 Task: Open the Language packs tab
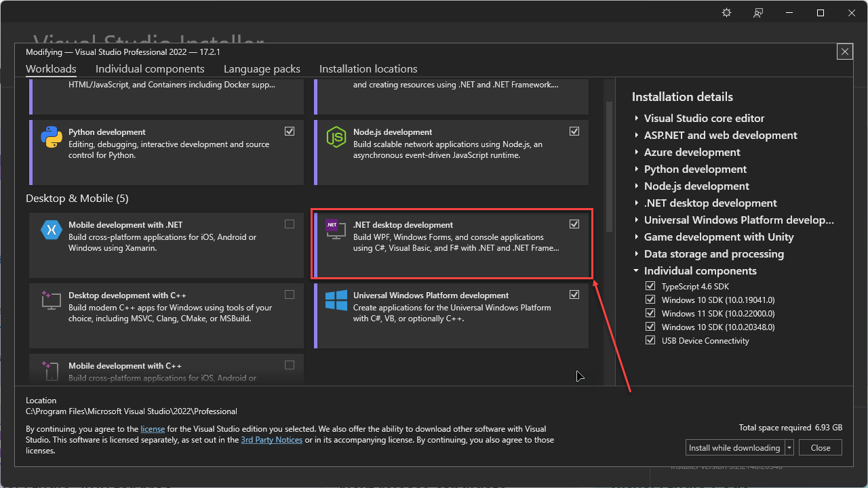click(x=262, y=69)
